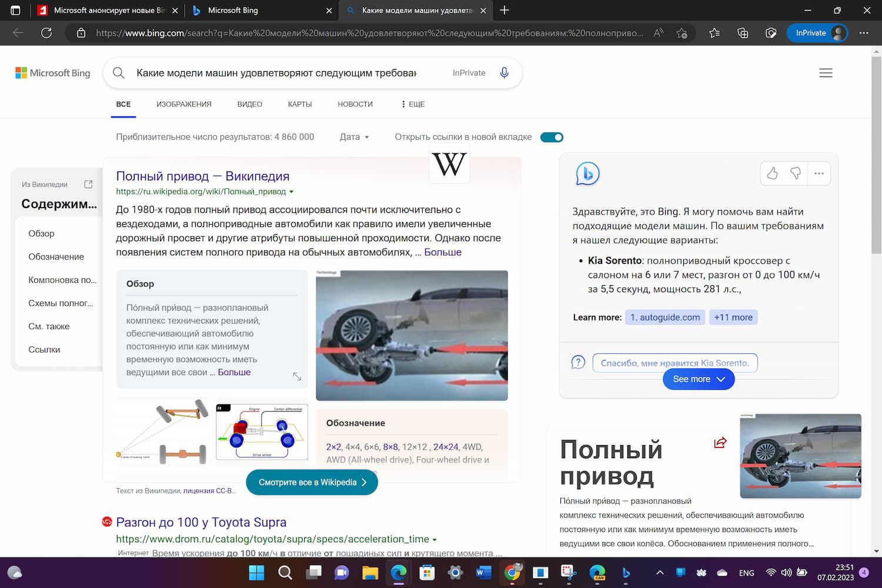Click the web capture camera icon in toolbar
882x588 pixels.
(x=771, y=33)
